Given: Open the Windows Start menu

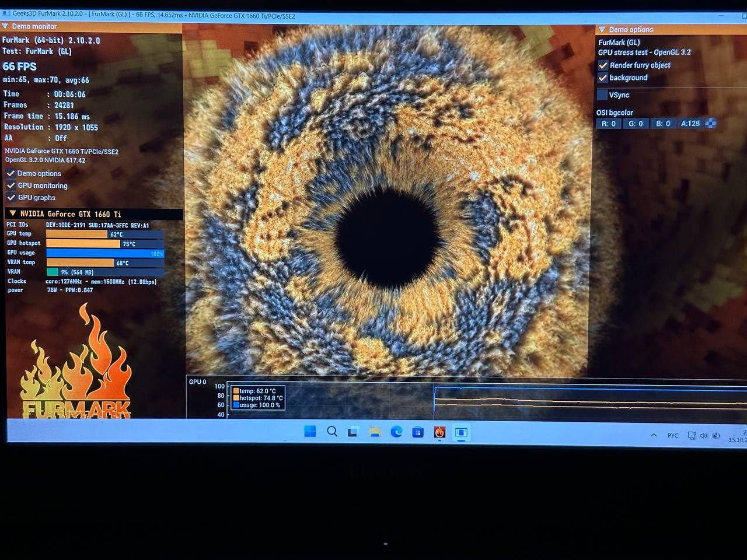Looking at the screenshot, I should 310,432.
